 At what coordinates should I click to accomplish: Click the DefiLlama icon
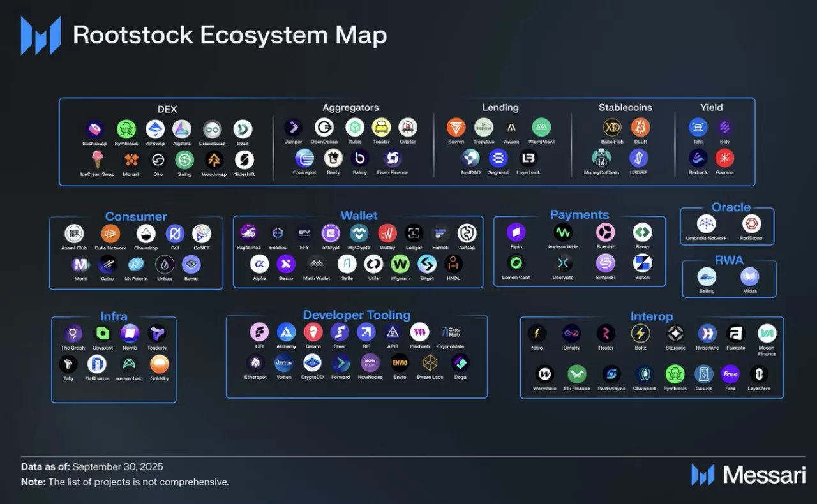click(96, 366)
